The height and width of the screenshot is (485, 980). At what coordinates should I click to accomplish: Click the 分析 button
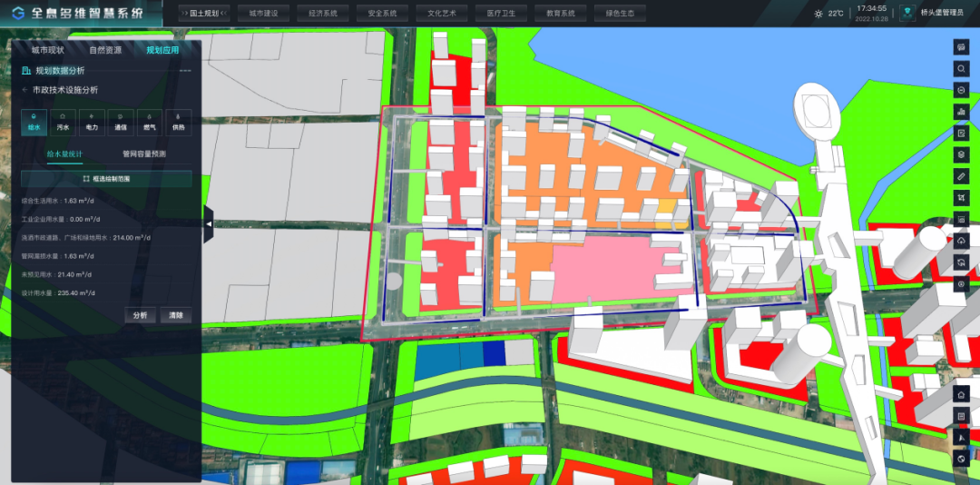pyautogui.click(x=140, y=315)
